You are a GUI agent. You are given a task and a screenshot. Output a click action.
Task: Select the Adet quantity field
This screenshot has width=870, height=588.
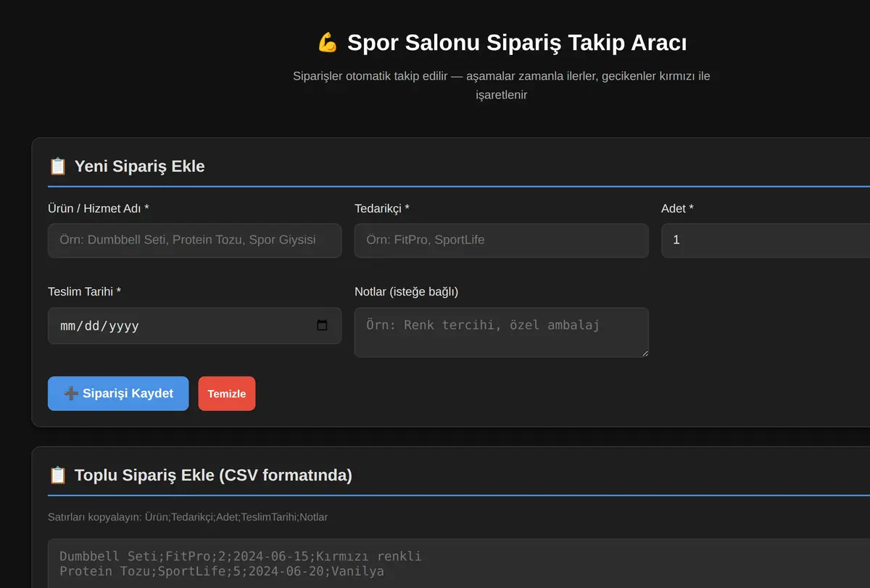click(x=766, y=240)
